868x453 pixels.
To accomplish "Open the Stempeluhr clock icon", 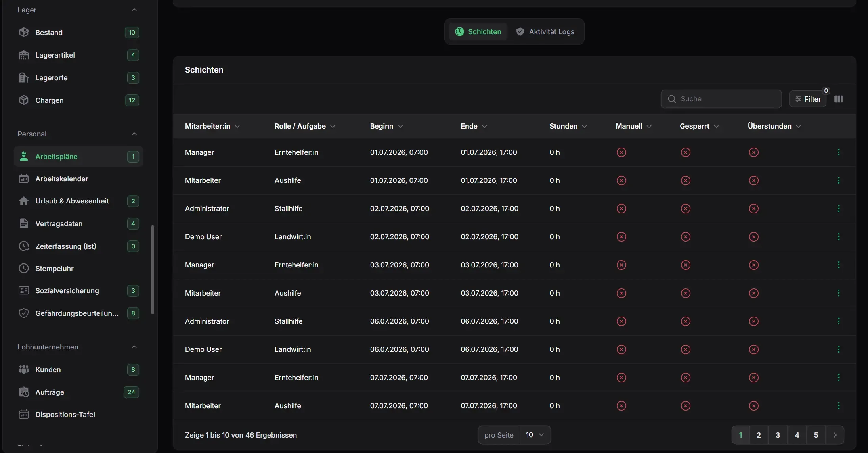I will 24,269.
